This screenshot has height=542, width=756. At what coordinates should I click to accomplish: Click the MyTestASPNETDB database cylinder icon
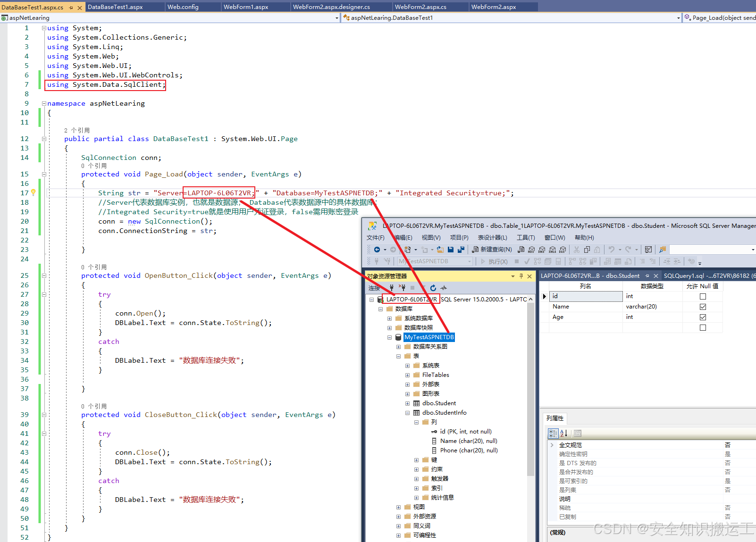[398, 337]
